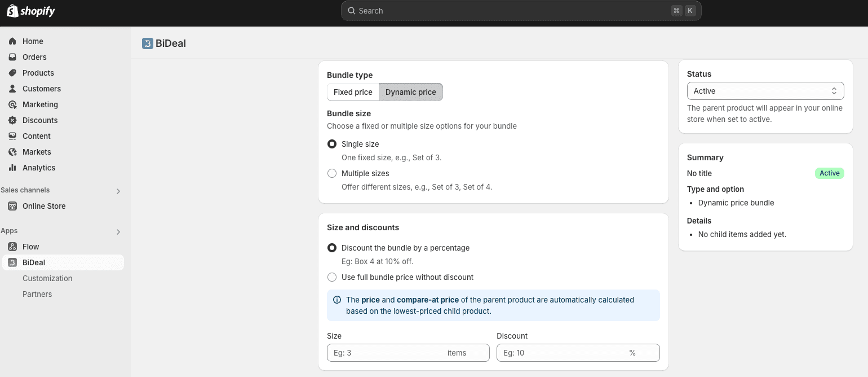Image resolution: width=868 pixels, height=377 pixels.
Task: Click the info icon in price notice
Action: (x=337, y=300)
